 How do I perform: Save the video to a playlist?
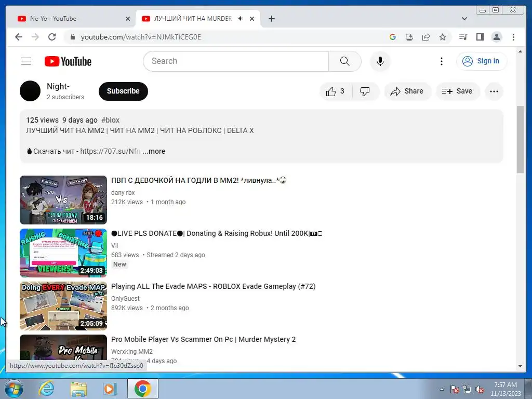457,91
